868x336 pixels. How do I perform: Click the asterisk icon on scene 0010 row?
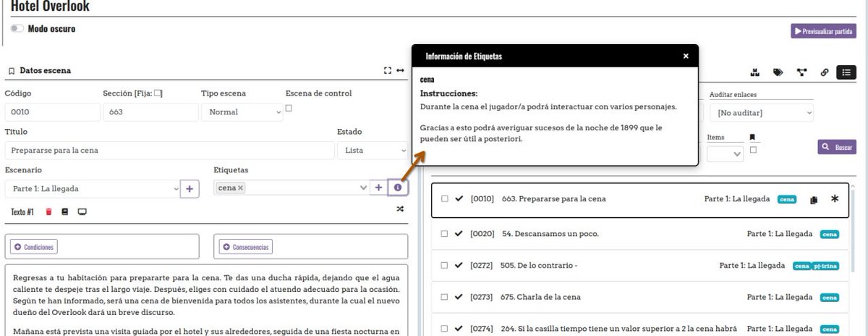point(835,199)
